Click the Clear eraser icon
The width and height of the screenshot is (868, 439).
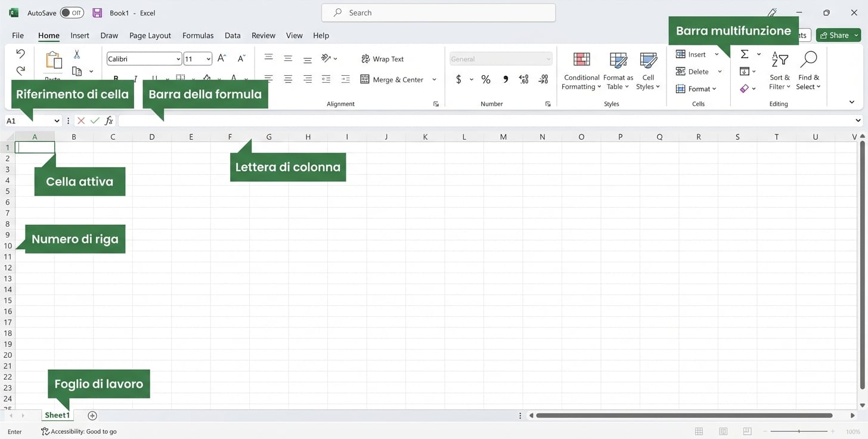744,88
